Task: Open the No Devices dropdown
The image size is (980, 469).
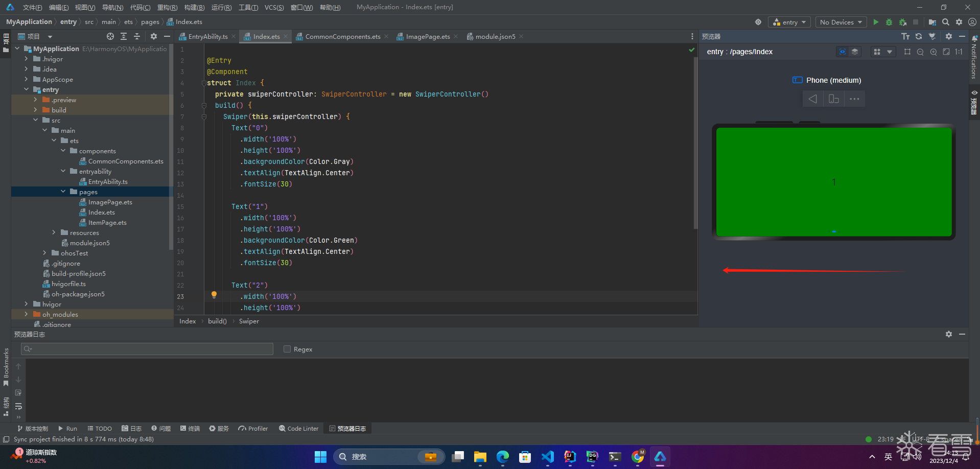Action: (x=841, y=22)
